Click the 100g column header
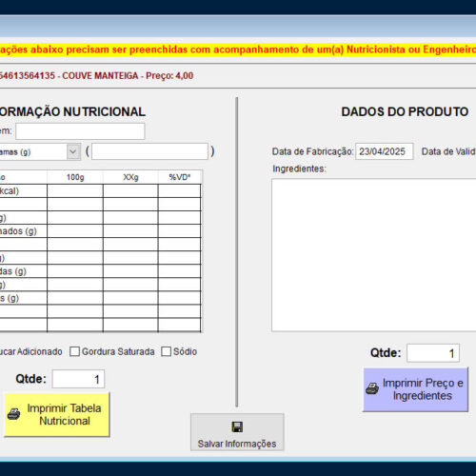The height and width of the screenshot is (476, 476). 75,177
